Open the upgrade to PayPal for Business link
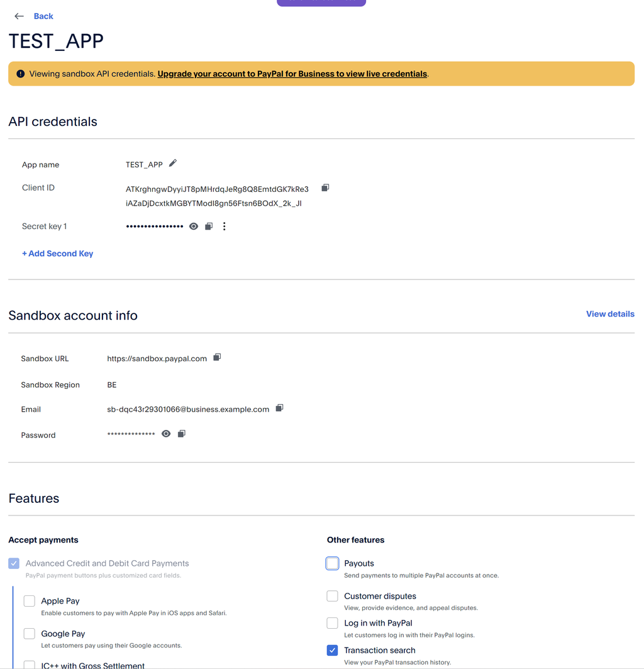 292,74
